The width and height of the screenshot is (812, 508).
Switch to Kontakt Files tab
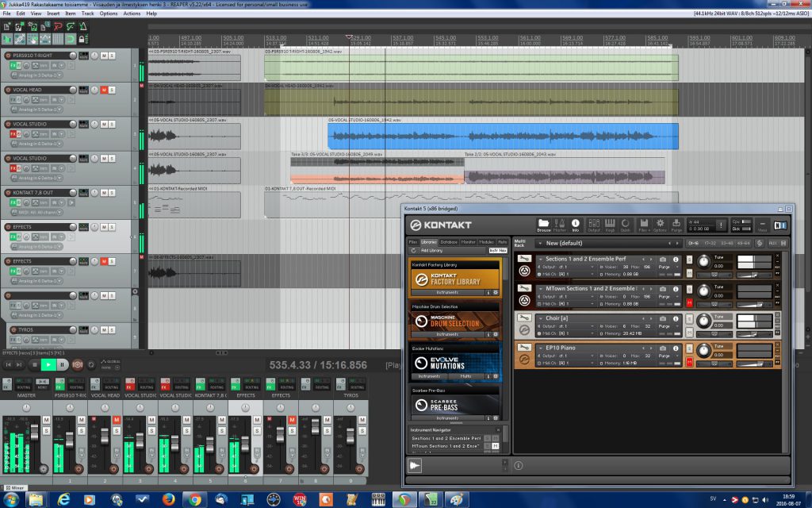412,242
